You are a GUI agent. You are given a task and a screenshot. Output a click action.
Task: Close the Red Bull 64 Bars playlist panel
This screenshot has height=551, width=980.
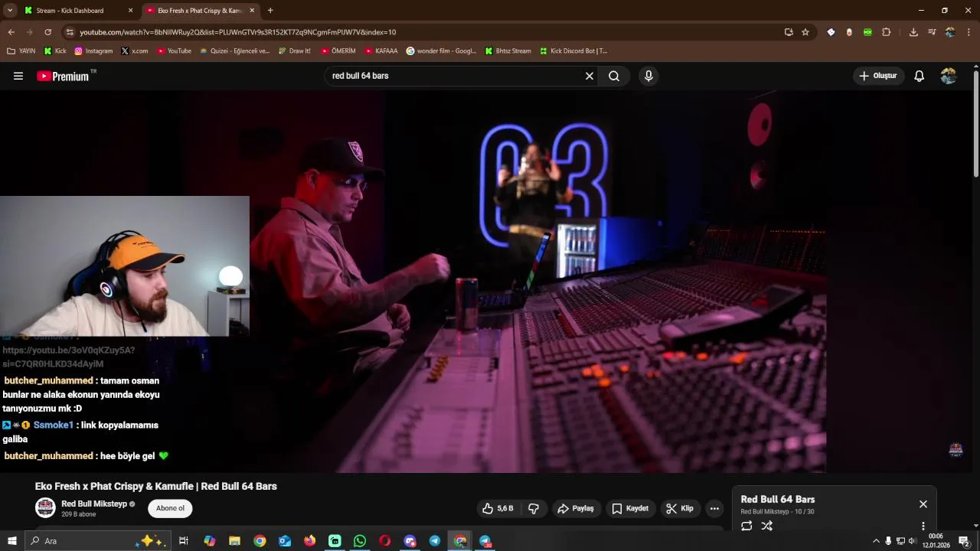tap(923, 504)
